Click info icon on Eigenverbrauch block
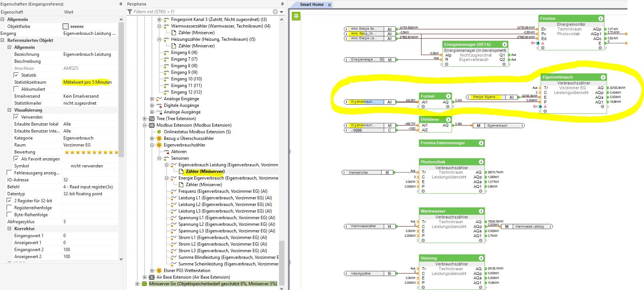 point(603,77)
